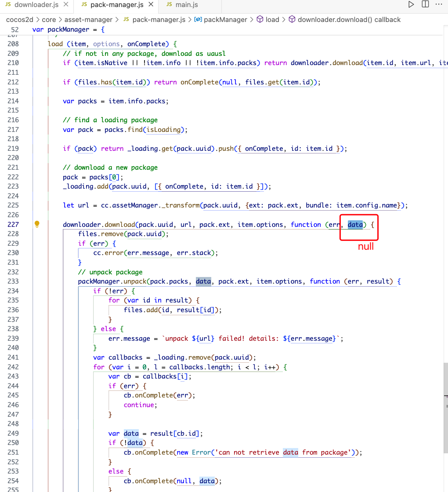Click comment '// download a new package'
Viewport: 448px width, 492px height.
pos(110,168)
